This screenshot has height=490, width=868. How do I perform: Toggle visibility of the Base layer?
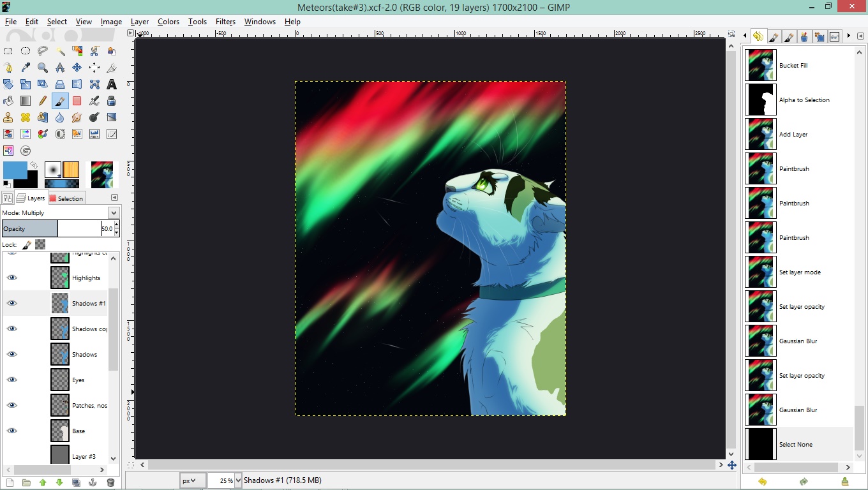11,431
